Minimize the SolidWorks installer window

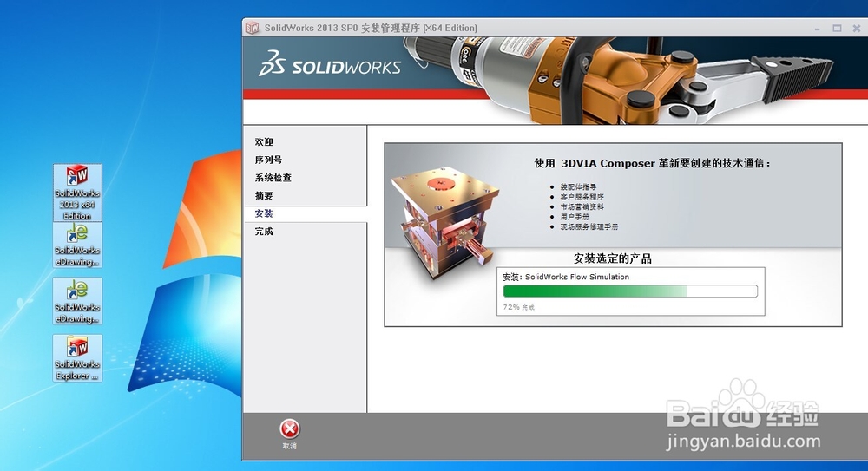pos(817,29)
